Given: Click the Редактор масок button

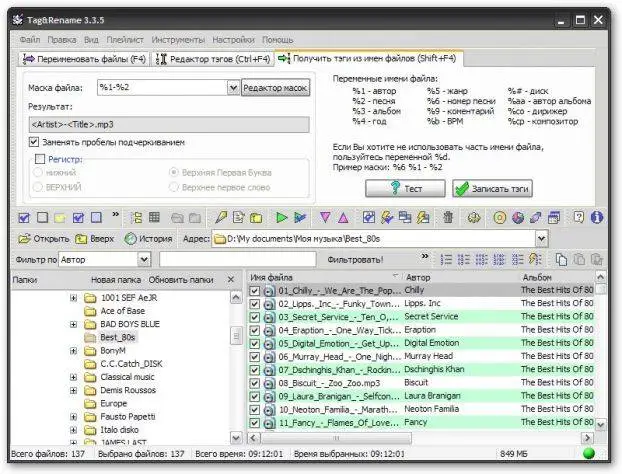Looking at the screenshot, I should [275, 88].
